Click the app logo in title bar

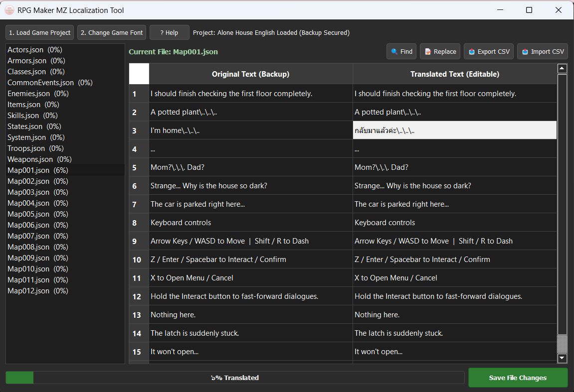click(9, 10)
